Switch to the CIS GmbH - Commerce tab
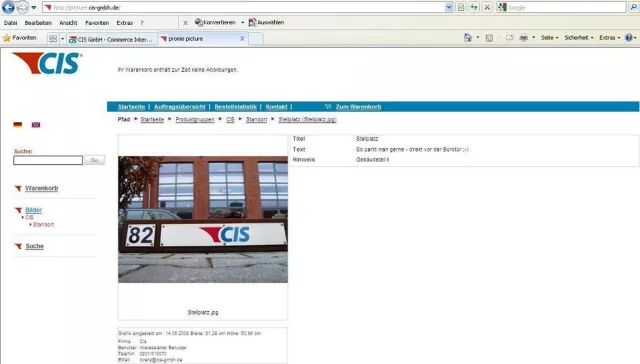 (x=112, y=39)
